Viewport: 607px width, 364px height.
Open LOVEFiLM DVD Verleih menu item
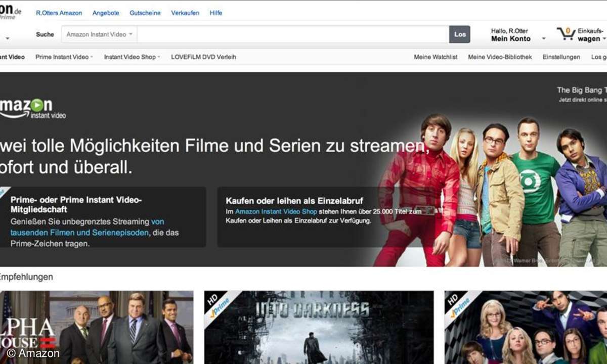[x=204, y=57]
